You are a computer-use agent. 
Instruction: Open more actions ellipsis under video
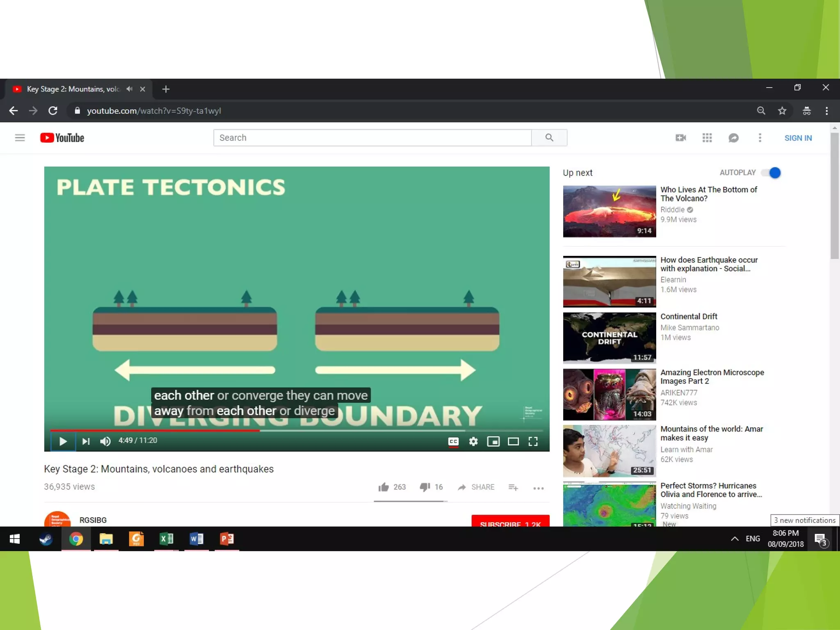(x=538, y=488)
